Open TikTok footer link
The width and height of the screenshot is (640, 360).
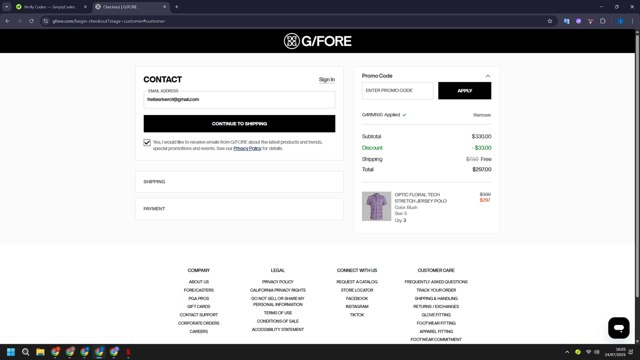(x=357, y=315)
